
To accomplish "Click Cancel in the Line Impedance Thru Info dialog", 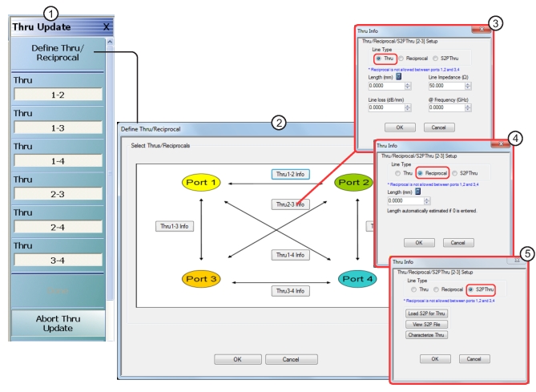I will click(439, 127).
